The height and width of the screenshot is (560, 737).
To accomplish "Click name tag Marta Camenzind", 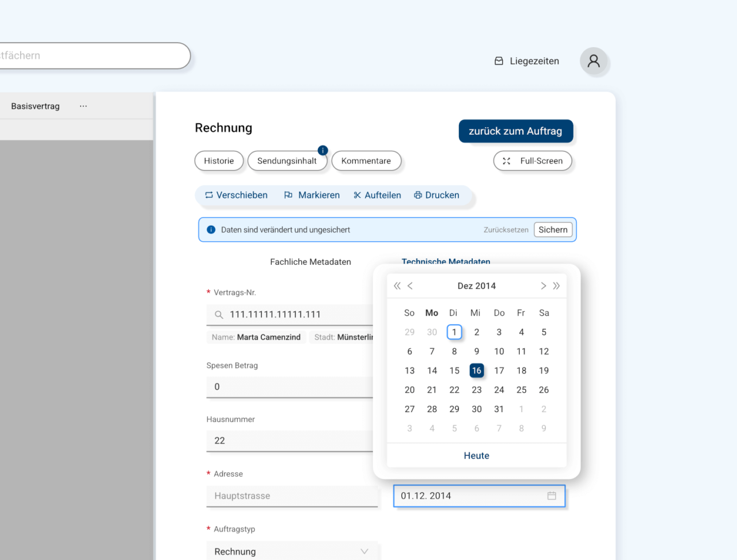I will (x=256, y=337).
